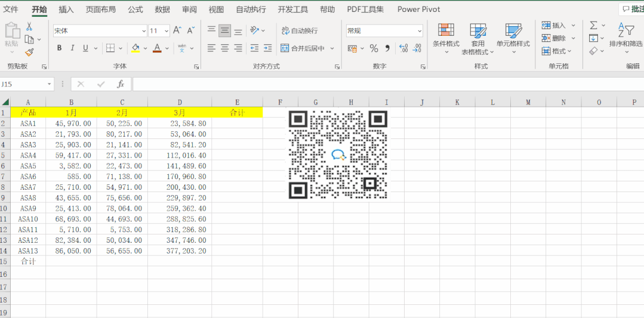Click Merge and Center (合并后居中) button
The width and height of the screenshot is (644, 318).
click(x=303, y=48)
